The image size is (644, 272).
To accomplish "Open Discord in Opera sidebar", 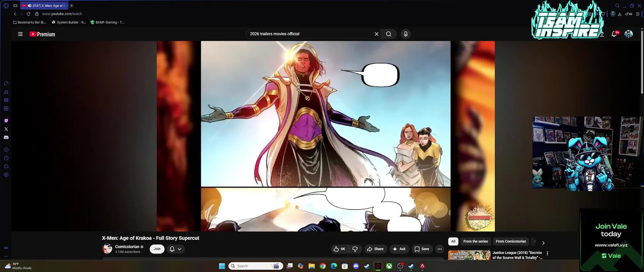I will click(6, 138).
